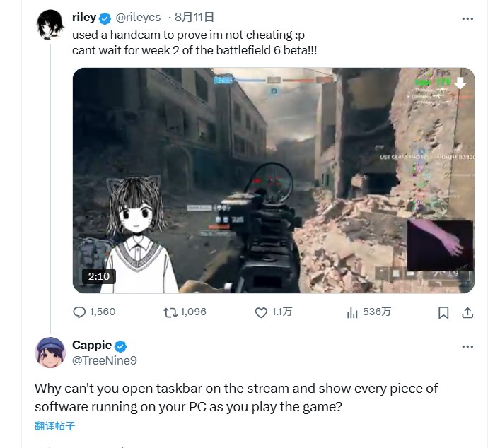The image size is (500, 448).
Task: Open riley's profile avatar
Action: click(x=50, y=25)
